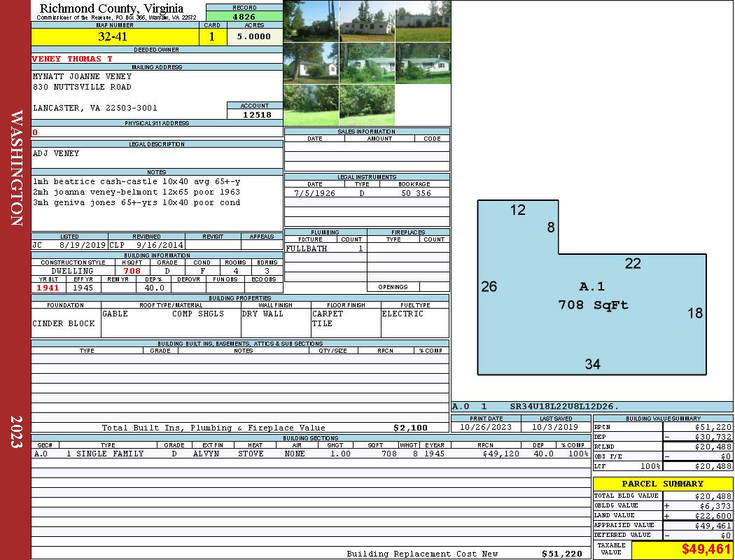Select deeded owner name VENEY THOMAS T

point(72,59)
